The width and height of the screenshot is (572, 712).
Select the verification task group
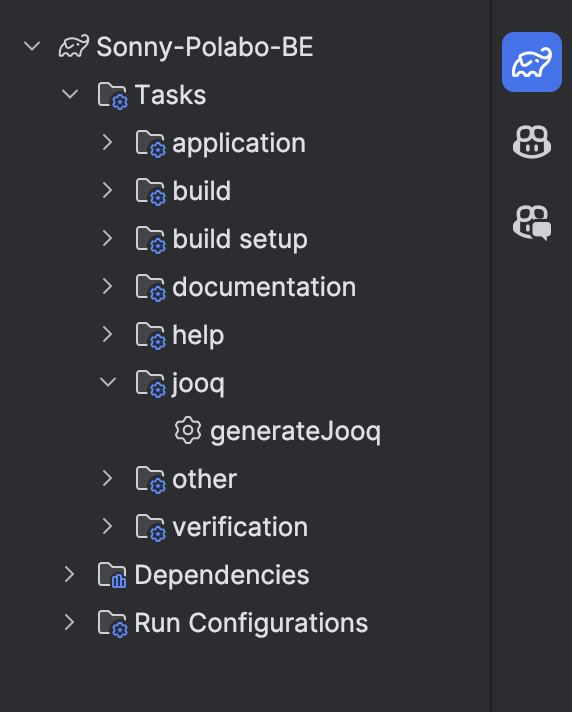tap(240, 527)
